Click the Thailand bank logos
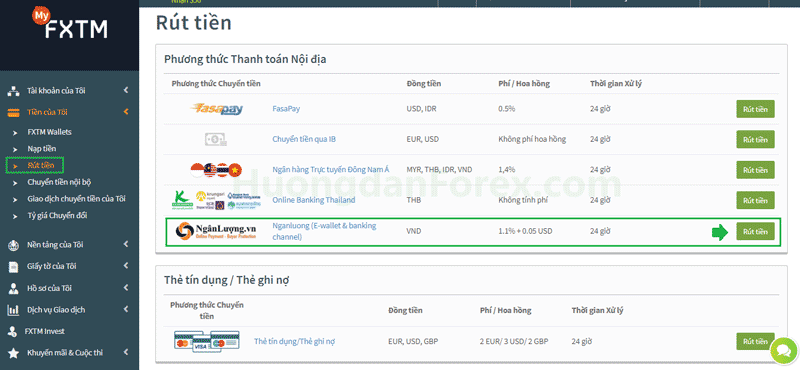The width and height of the screenshot is (800, 370). coord(216,201)
